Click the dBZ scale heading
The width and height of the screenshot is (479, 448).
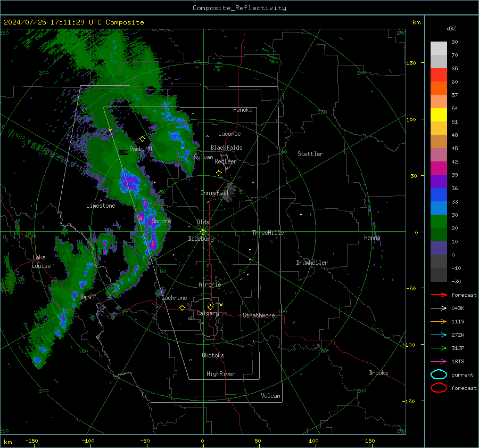(x=451, y=28)
